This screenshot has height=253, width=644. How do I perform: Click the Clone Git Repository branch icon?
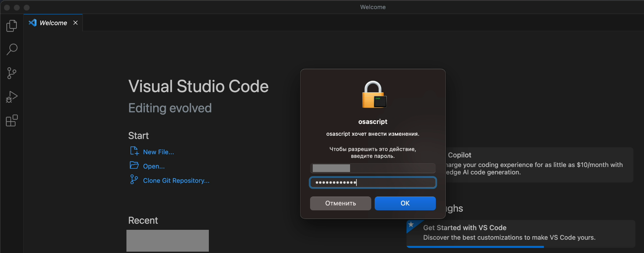[134, 179]
